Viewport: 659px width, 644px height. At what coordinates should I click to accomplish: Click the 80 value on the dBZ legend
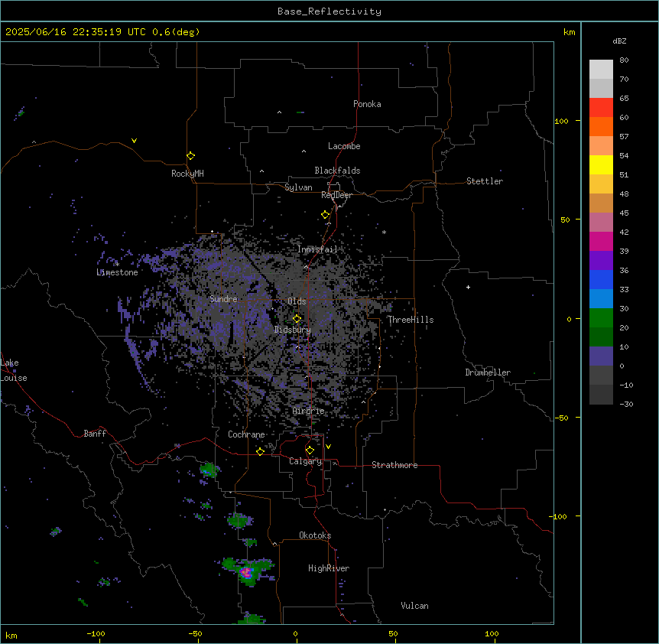624,60
